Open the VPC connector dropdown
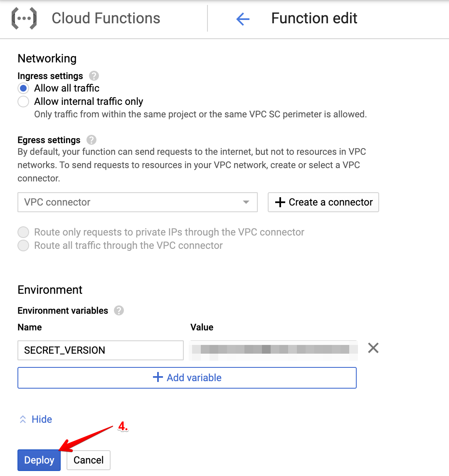449x476 pixels. (137, 202)
